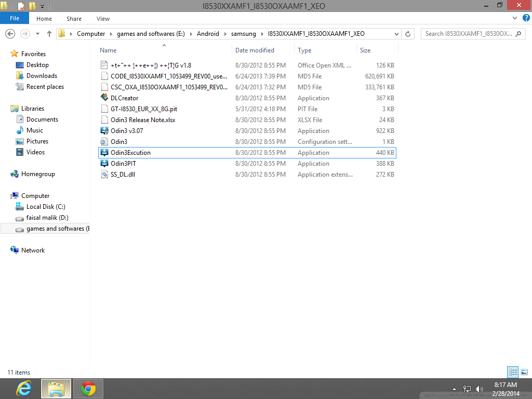This screenshot has height=399, width=532.
Task: Click the speaker volume tray icon
Action: click(x=480, y=388)
